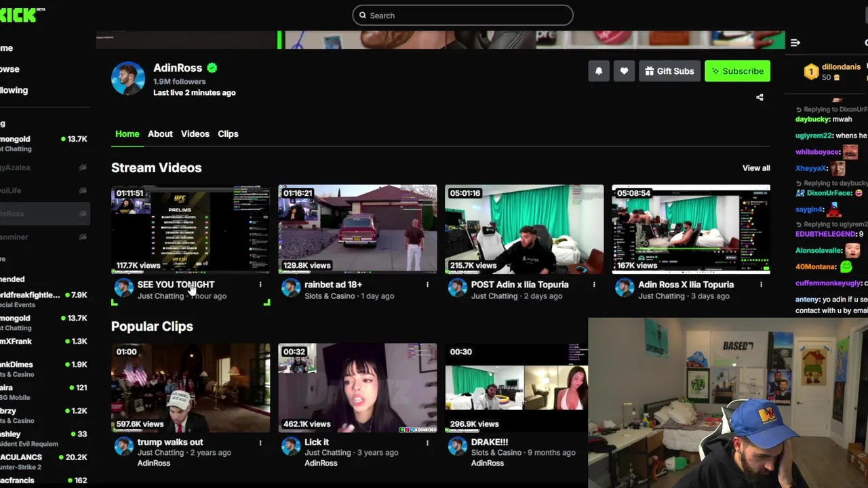
Task: Click 40Montana username in chat
Action: click(x=815, y=267)
